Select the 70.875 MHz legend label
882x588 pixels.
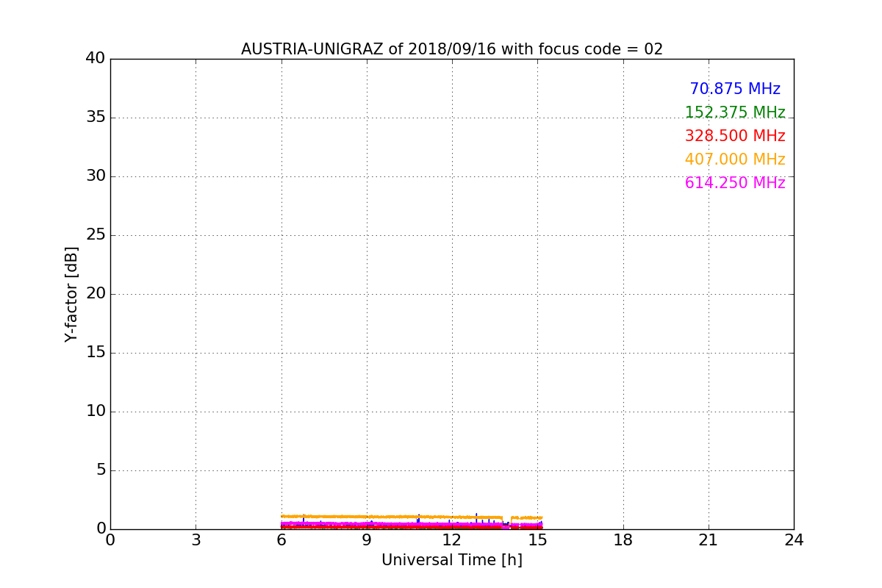tap(735, 89)
